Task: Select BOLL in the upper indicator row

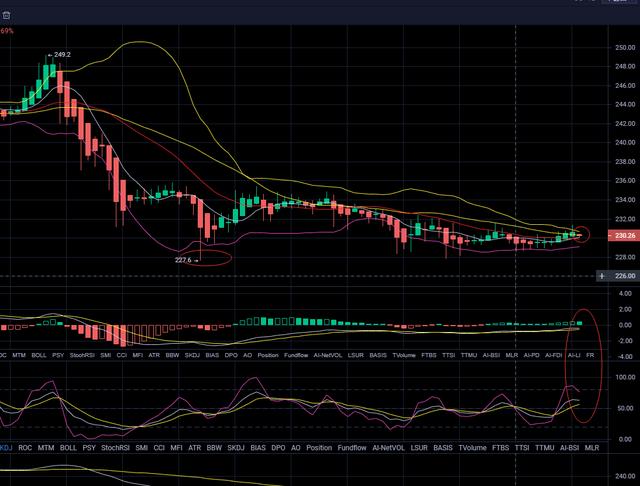Action: click(39, 355)
